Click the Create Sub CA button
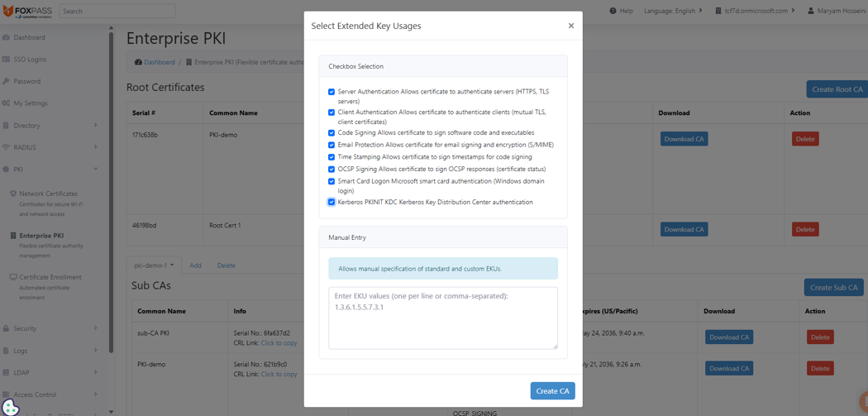 coord(833,288)
